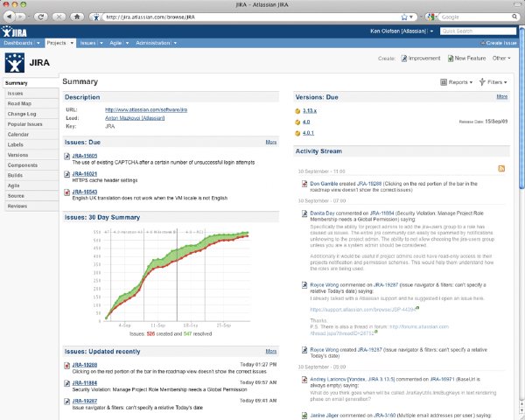Click the 30 Day Summary chart
The height and width of the screenshot is (420, 525).
[172, 278]
